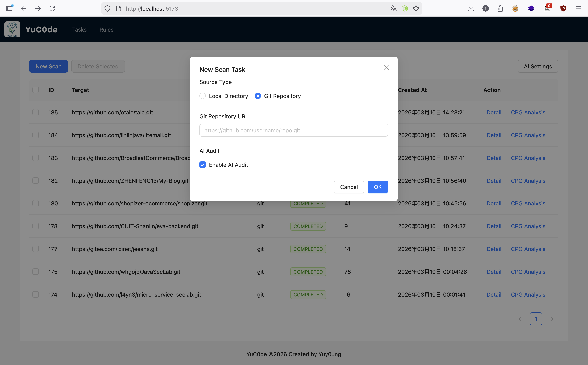The image size is (588, 365).
Task: Focus the Git Repository URL field
Action: click(294, 130)
